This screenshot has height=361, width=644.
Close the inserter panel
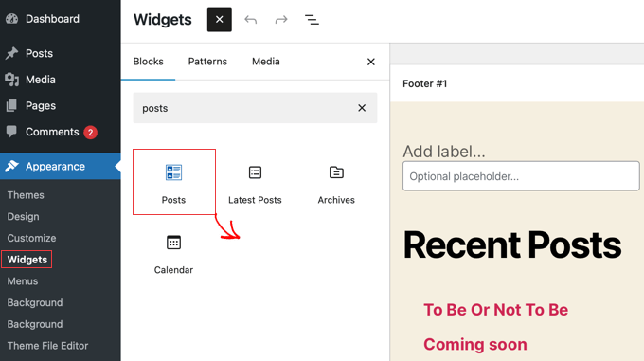pos(371,62)
